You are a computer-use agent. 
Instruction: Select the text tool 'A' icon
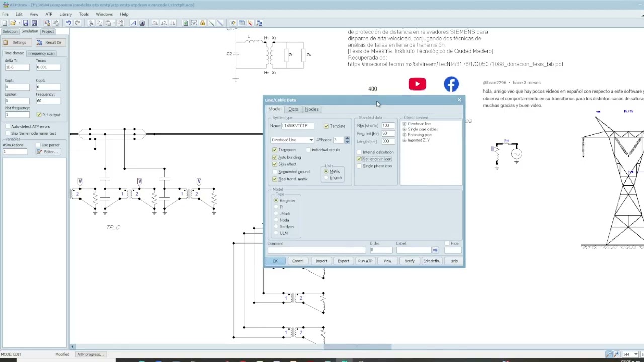(133, 23)
